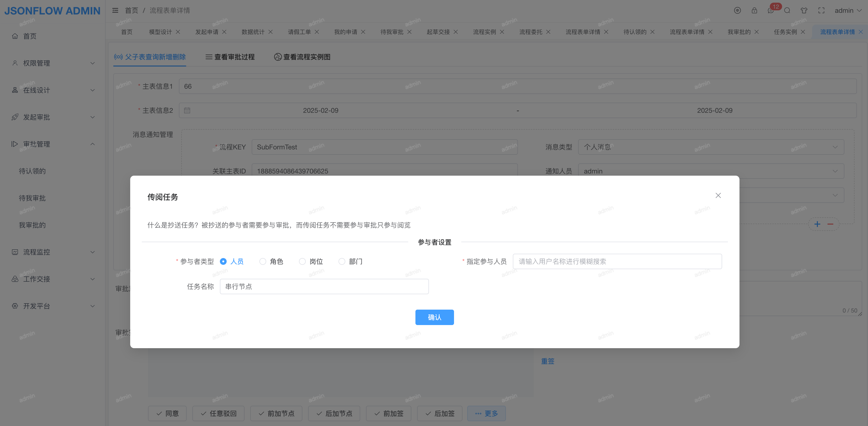Screen dimensions: 868x426
Task: Toggle fullscreen mode icon
Action: pos(821,10)
